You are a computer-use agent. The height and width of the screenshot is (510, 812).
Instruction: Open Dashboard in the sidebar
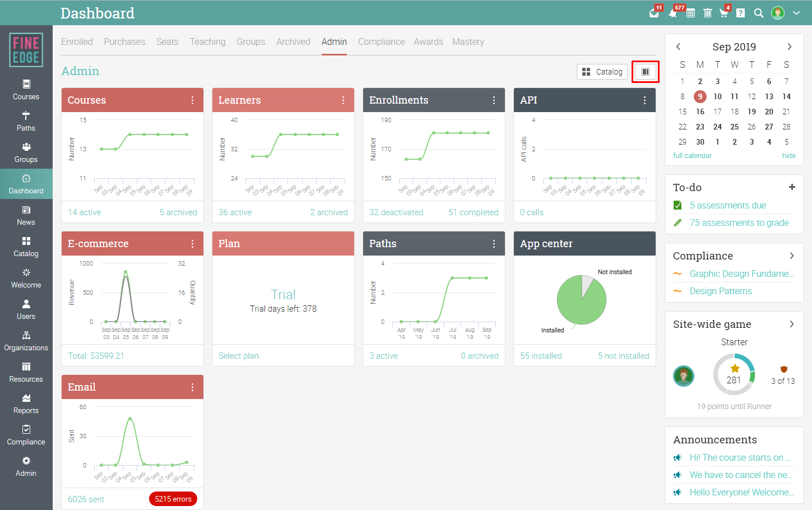(x=26, y=184)
